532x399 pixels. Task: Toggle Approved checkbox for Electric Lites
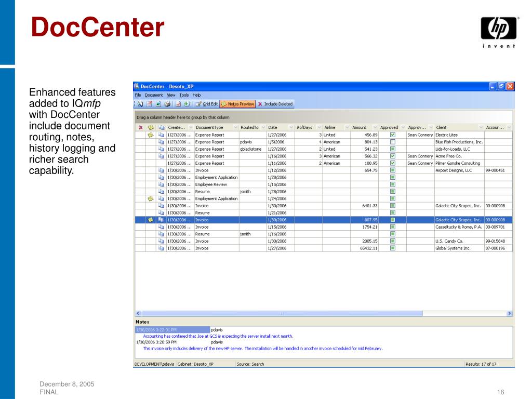[393, 135]
